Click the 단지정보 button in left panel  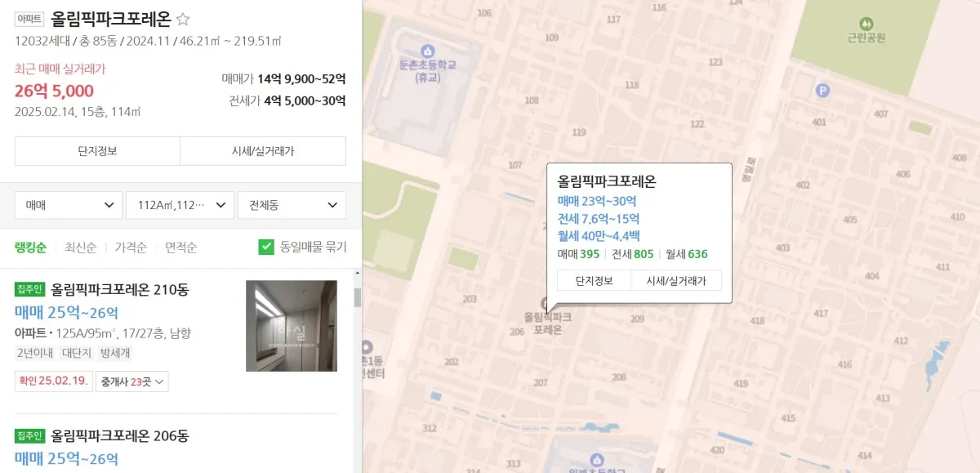click(x=97, y=151)
